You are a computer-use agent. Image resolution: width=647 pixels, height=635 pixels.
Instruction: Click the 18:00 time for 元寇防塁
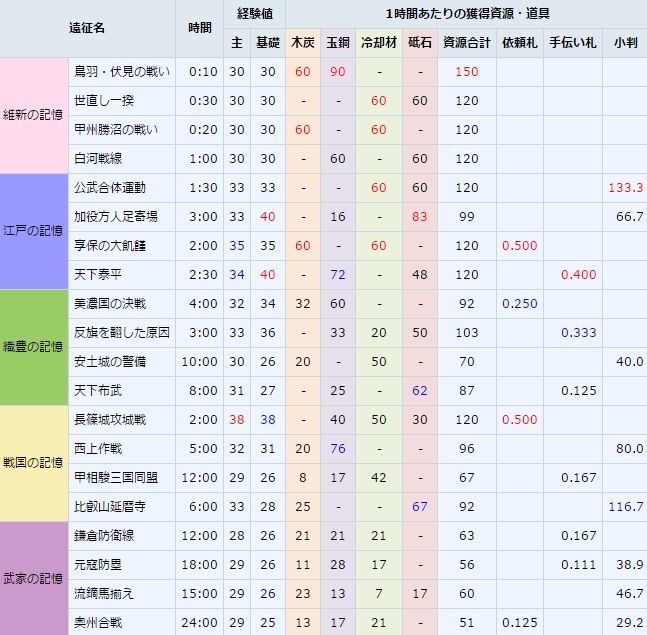(199, 564)
